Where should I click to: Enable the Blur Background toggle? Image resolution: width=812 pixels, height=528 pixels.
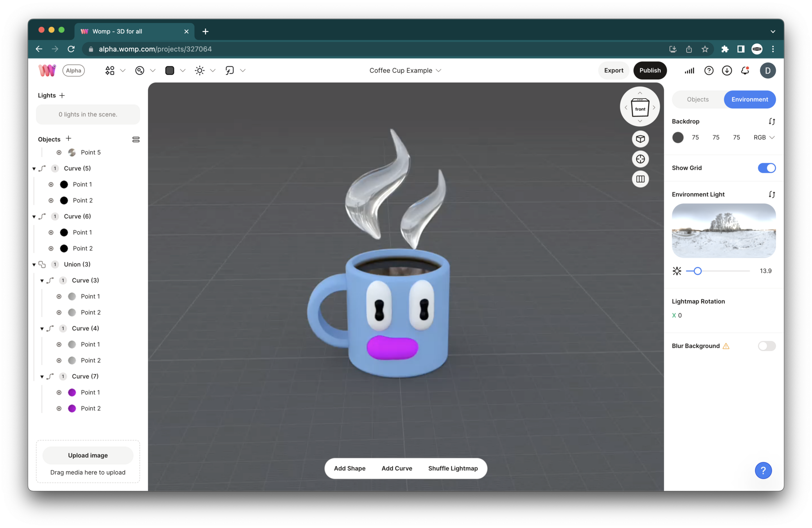[767, 346]
